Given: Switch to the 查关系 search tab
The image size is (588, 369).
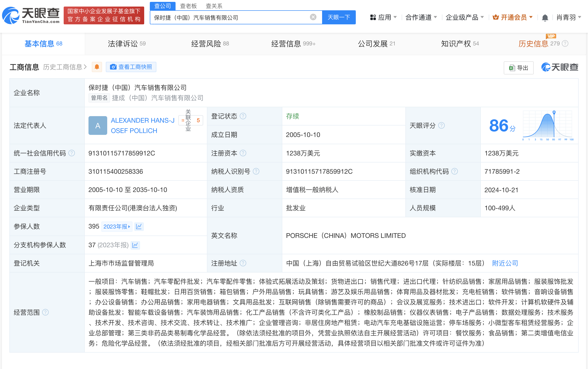Looking at the screenshot, I should click(x=214, y=6).
